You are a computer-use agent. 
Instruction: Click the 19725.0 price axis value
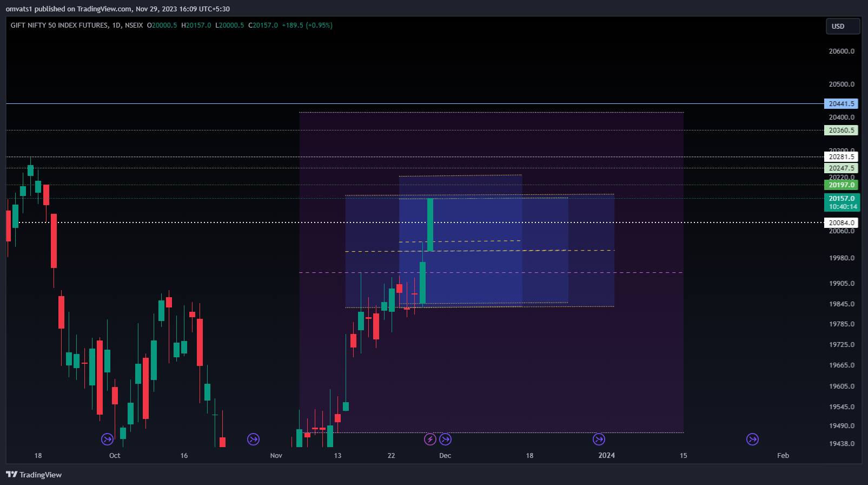(x=842, y=345)
